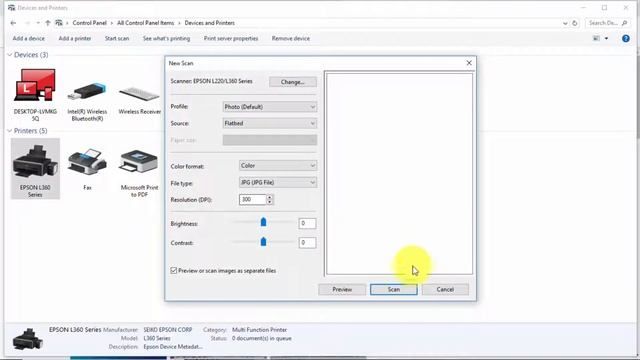
Task: Select the Intel(R) Wireless Bluetooth device icon
Action: pyautogui.click(x=87, y=91)
